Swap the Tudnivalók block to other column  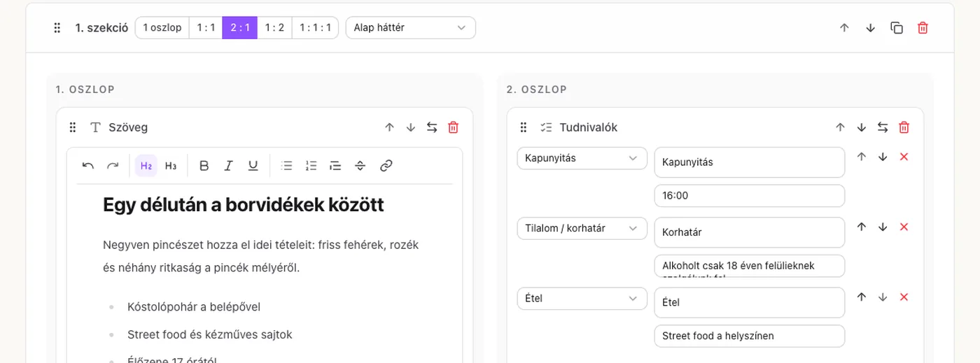[x=883, y=127]
